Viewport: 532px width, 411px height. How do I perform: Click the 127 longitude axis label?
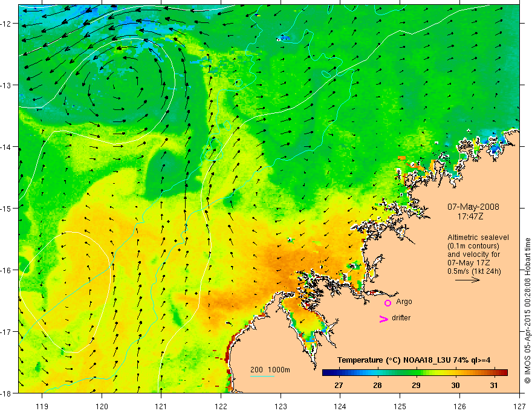(x=519, y=406)
